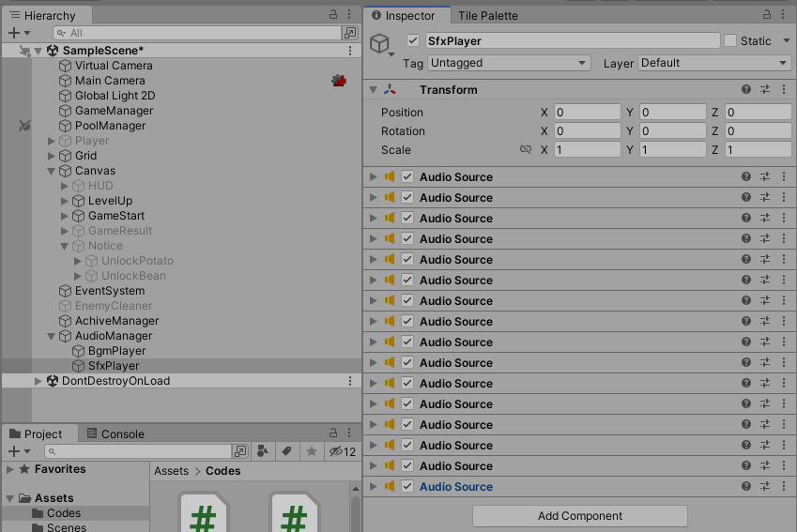Click the SfxPlayer name field
Image resolution: width=797 pixels, height=532 pixels.
coord(573,40)
